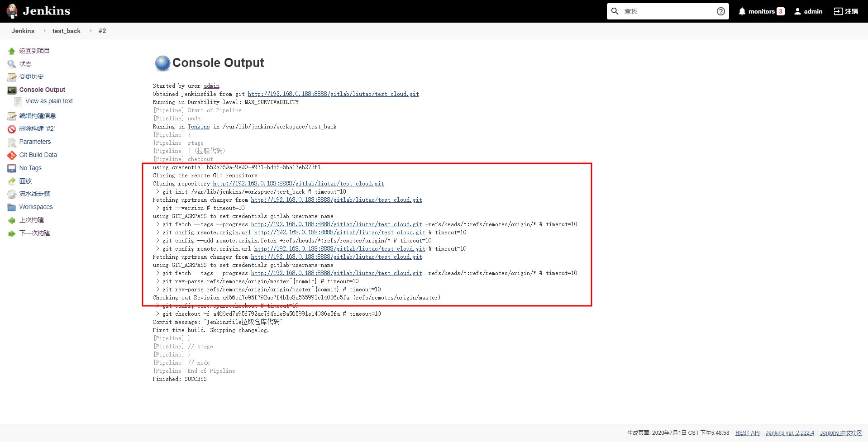Click the gear icon next to 流水线步骤
The width and height of the screenshot is (868, 442).
click(x=12, y=194)
